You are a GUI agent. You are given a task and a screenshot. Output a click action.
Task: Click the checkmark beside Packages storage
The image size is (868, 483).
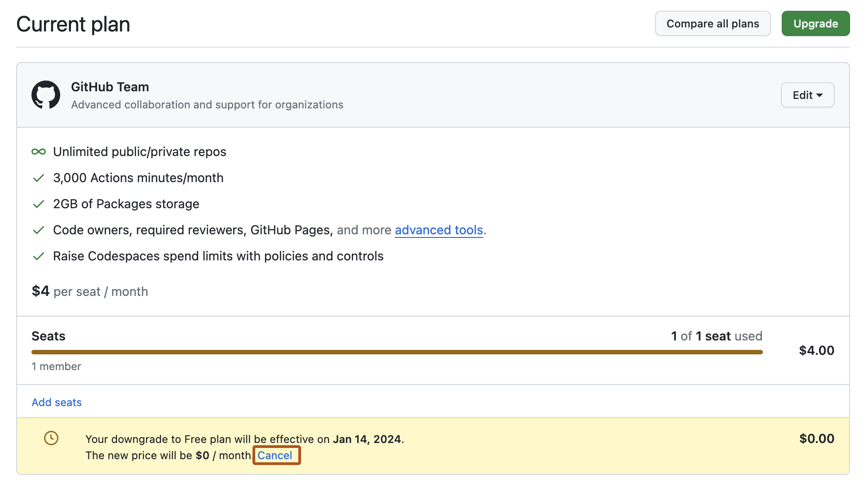click(38, 204)
